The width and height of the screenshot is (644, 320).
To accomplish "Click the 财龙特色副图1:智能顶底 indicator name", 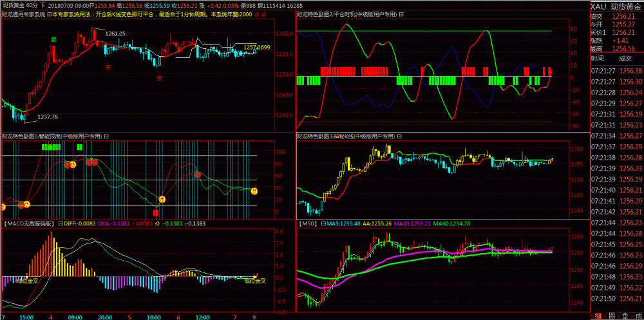I will click(52, 136).
